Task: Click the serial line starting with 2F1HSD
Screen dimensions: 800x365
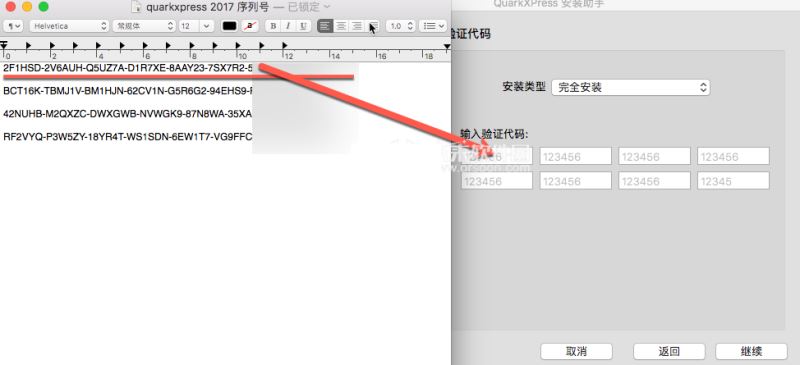Action: [x=128, y=68]
